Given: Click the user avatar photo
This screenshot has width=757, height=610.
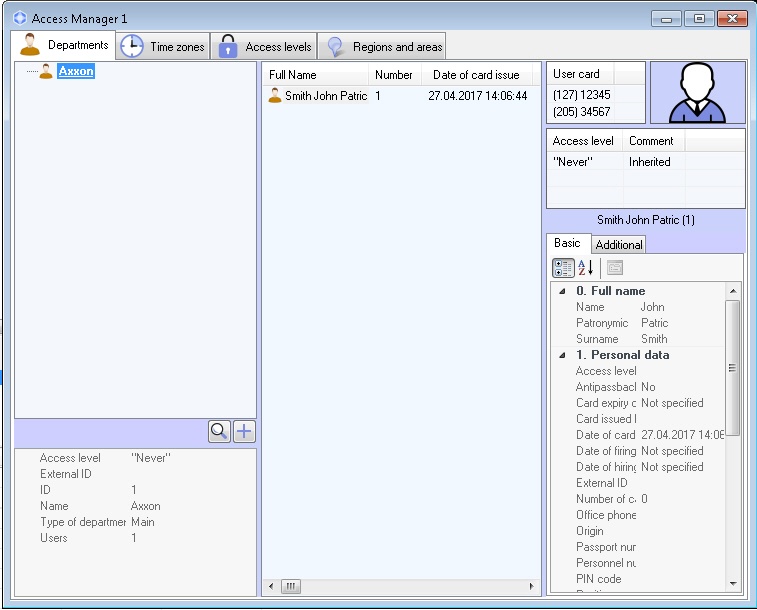Looking at the screenshot, I should 697,93.
